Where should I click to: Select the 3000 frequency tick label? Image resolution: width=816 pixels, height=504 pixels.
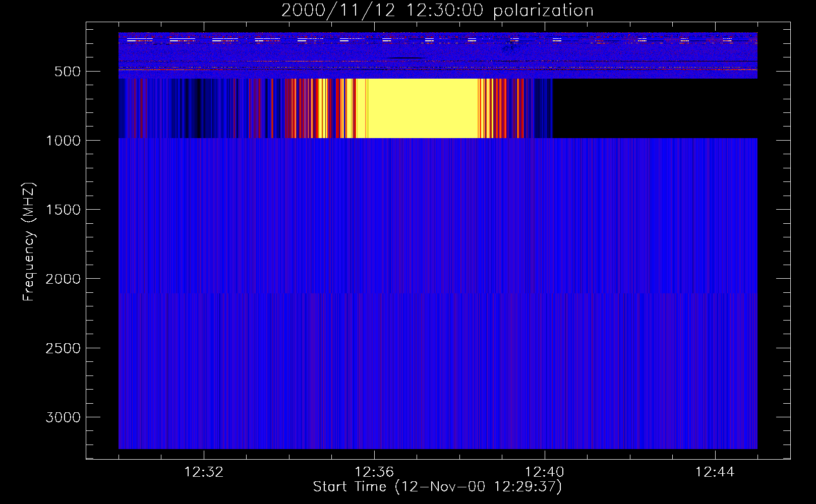coord(63,417)
